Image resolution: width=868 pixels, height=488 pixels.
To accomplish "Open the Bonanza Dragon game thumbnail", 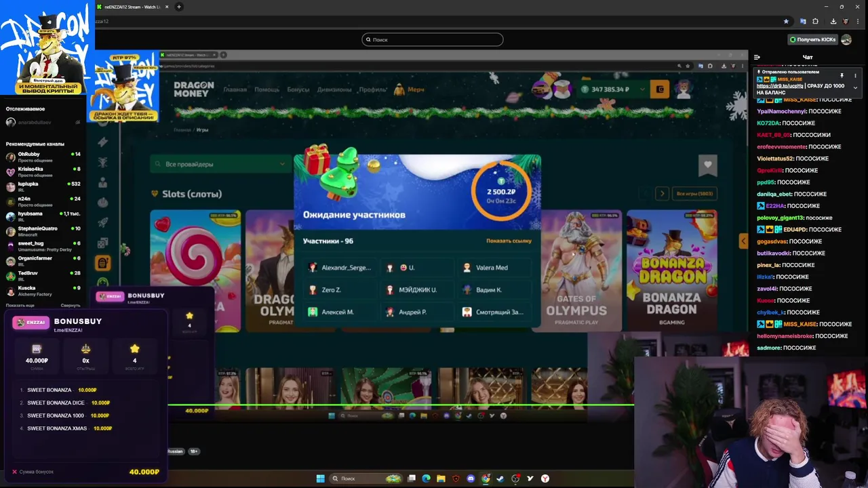I will 671,270.
